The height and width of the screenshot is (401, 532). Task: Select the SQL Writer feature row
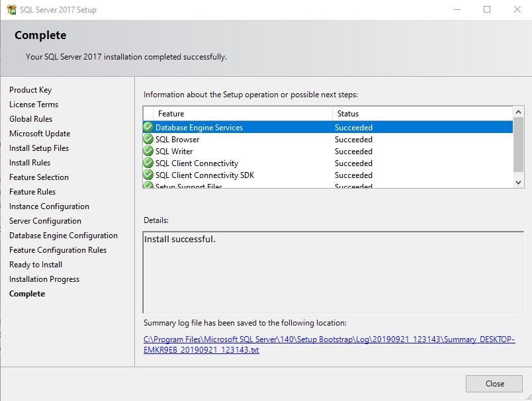click(x=265, y=152)
